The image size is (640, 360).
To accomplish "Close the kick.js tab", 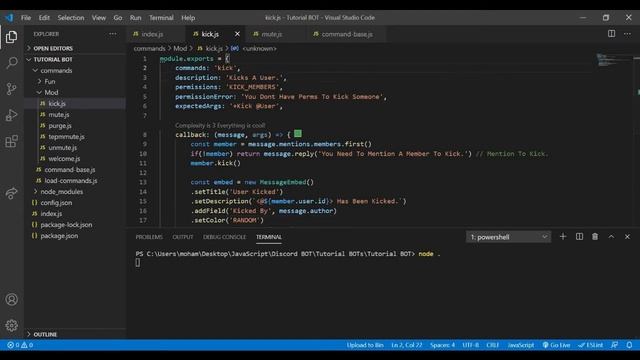I will tap(237, 34).
